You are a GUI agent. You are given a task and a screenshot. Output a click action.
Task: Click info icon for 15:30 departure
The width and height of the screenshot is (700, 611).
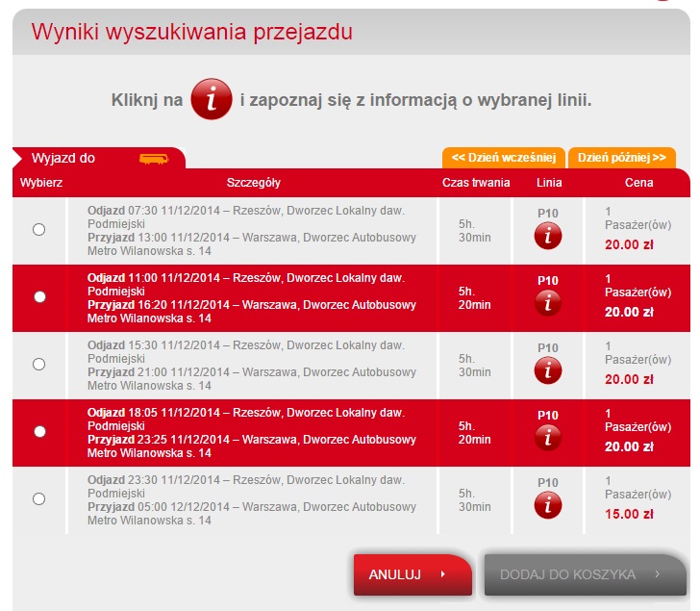548,369
